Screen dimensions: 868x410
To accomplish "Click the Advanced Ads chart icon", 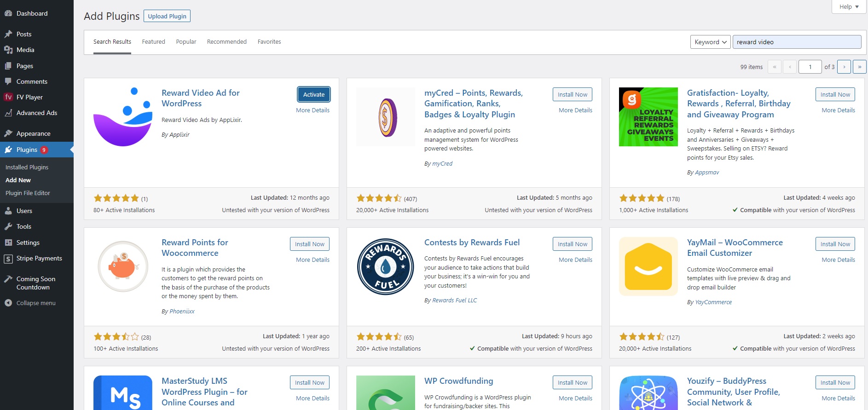I will coord(8,113).
